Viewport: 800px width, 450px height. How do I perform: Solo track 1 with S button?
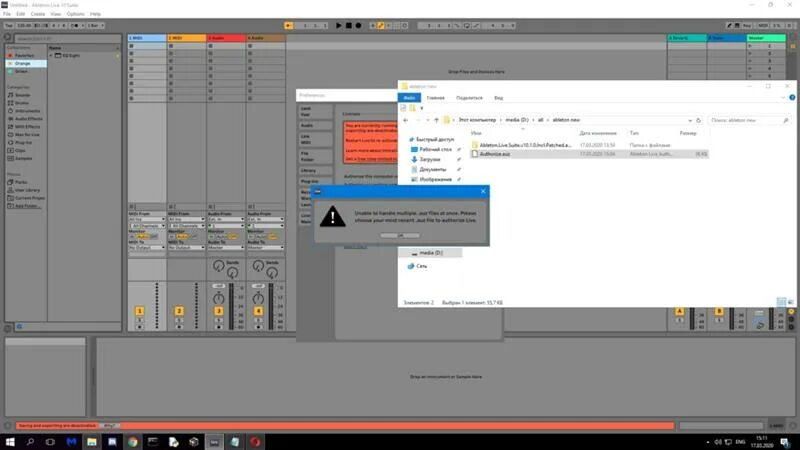(139, 320)
